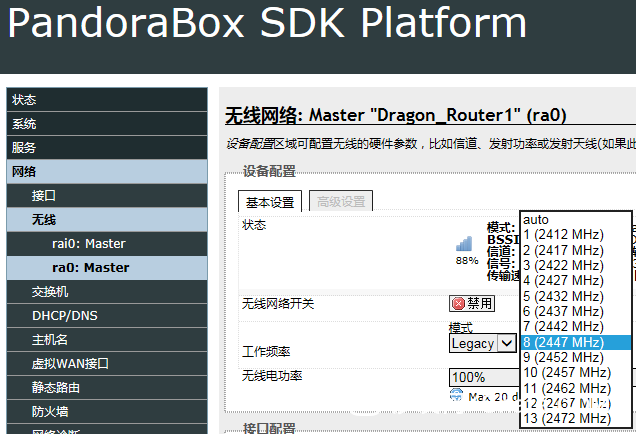Open the 静态路由 static routes page
This screenshot has width=636, height=434.
[107, 388]
